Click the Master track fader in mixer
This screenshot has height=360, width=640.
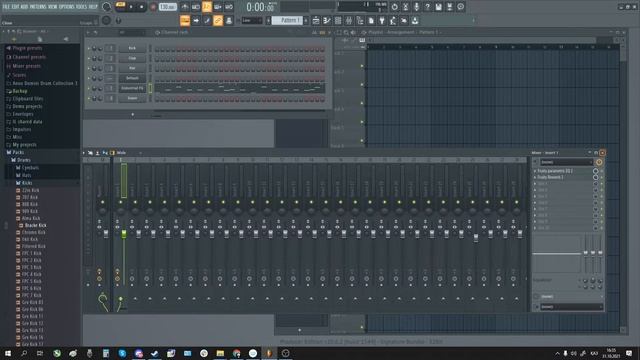coord(106,233)
